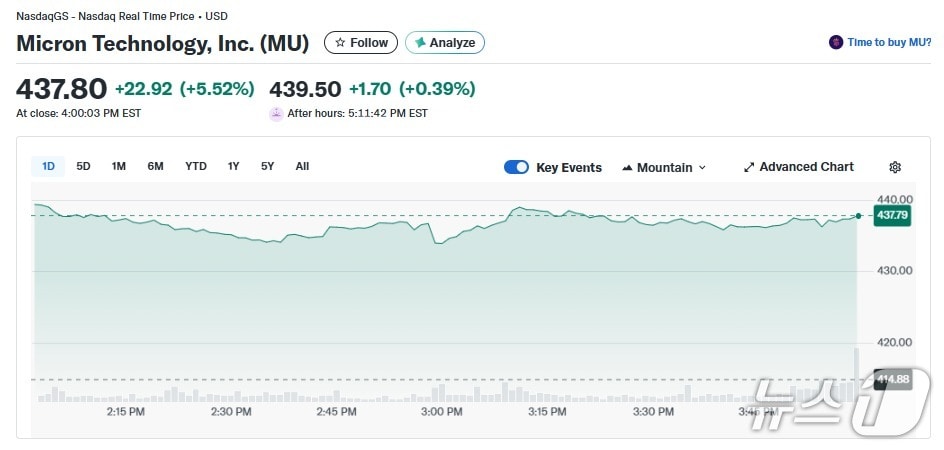Switch to the 5D time range

(83, 166)
